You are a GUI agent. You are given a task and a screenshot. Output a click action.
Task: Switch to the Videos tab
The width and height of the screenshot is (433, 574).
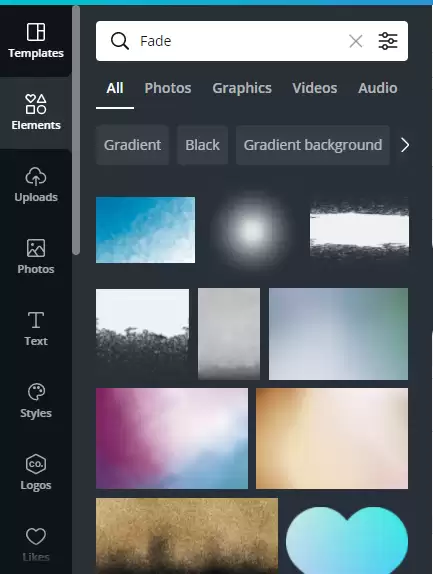pos(315,88)
